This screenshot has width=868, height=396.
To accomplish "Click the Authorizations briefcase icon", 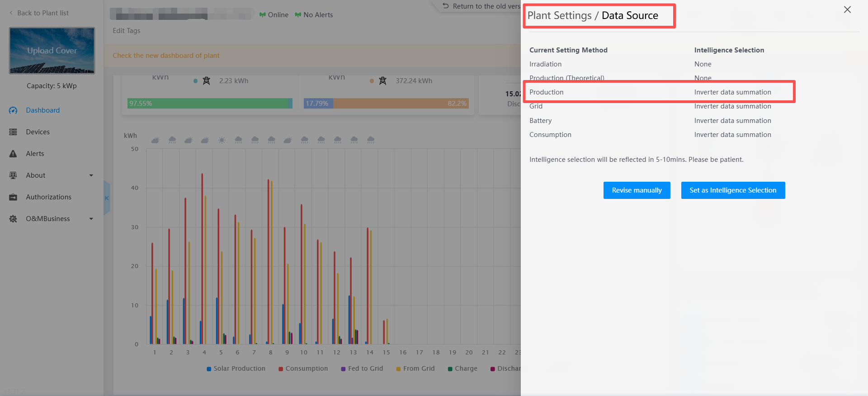I will [x=13, y=197].
